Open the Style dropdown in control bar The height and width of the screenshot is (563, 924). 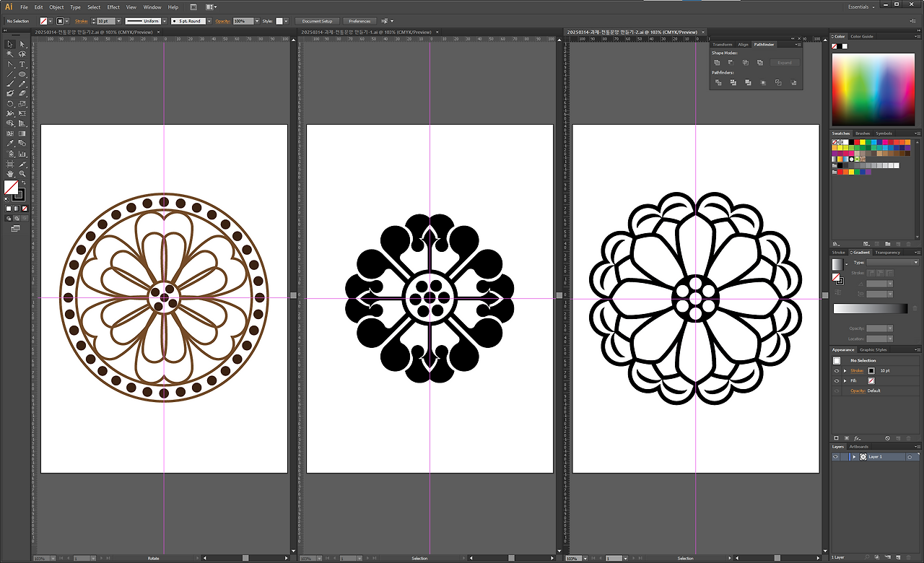[287, 21]
